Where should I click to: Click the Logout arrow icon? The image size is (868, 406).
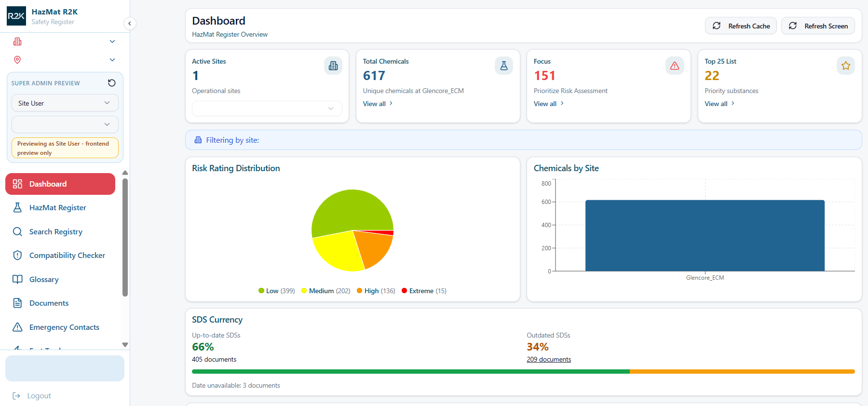click(16, 395)
